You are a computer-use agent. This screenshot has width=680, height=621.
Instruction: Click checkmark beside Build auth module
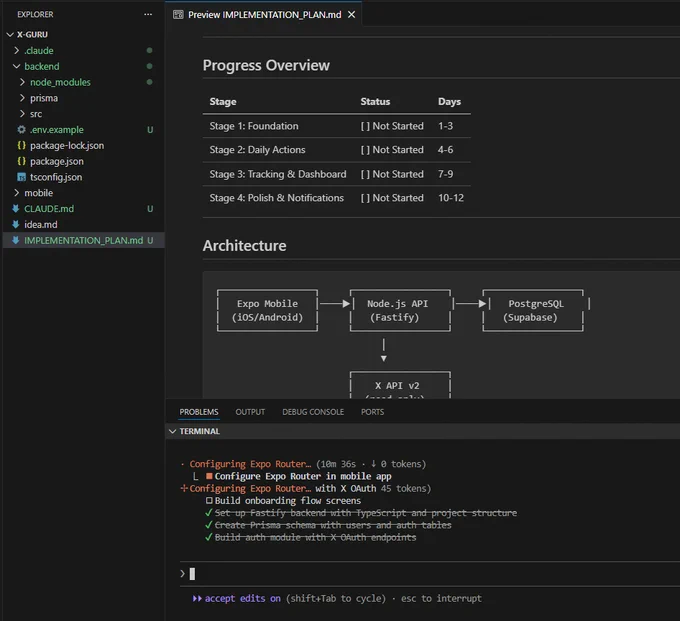209,537
